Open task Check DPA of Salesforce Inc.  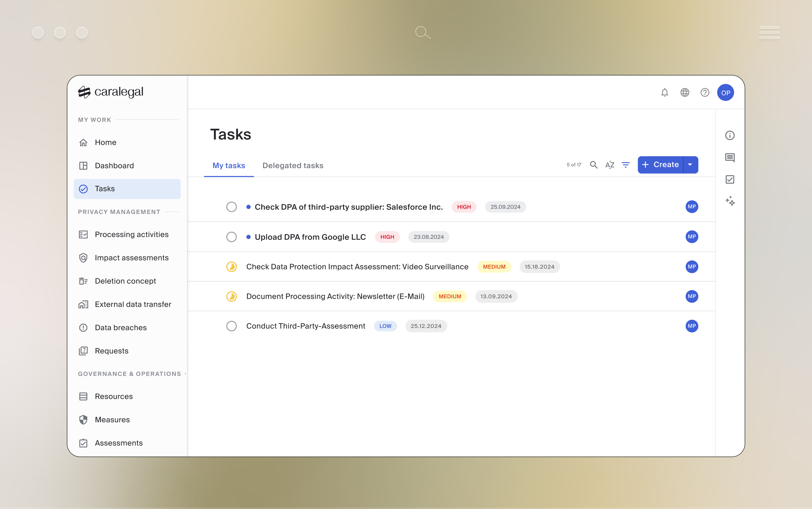(x=348, y=207)
